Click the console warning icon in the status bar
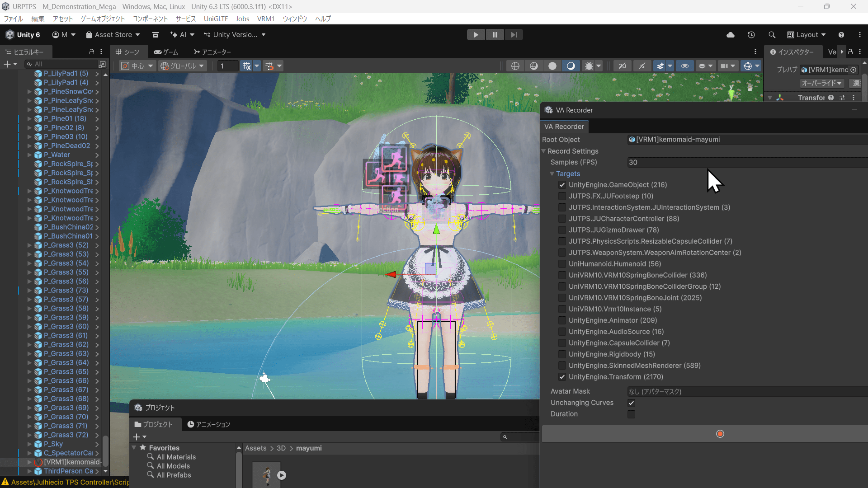This screenshot has height=488, width=868. pyautogui.click(x=5, y=482)
